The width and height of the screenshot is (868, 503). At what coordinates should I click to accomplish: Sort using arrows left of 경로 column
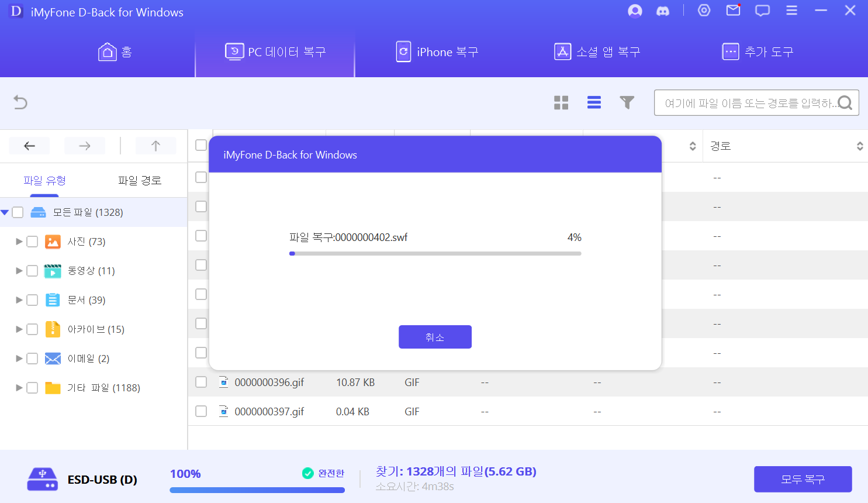pyautogui.click(x=693, y=146)
